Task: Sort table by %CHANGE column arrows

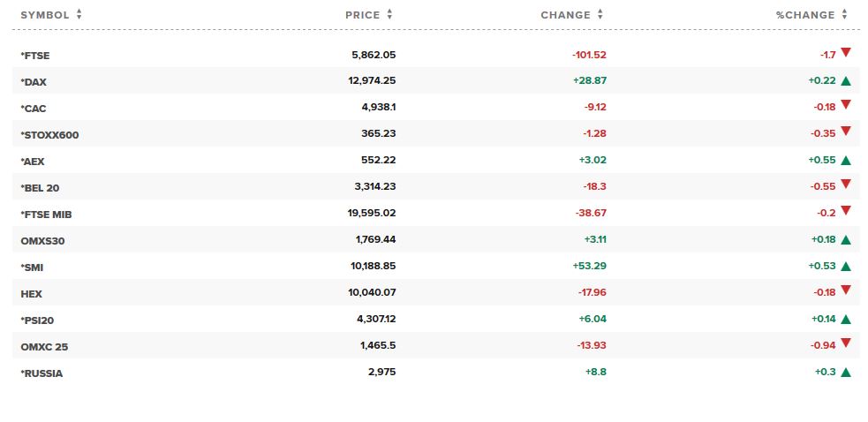Action: (x=844, y=15)
